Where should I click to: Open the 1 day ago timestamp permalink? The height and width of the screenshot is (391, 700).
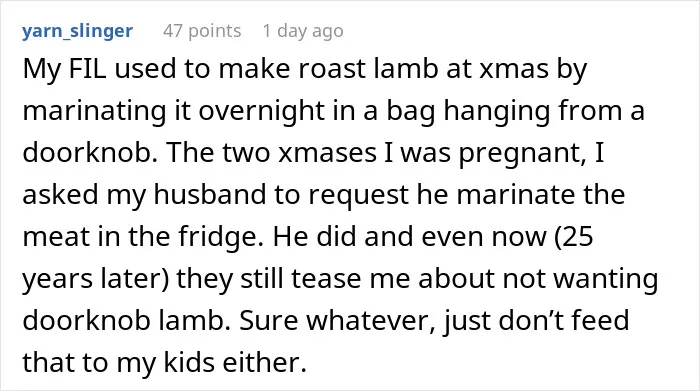pyautogui.click(x=303, y=31)
